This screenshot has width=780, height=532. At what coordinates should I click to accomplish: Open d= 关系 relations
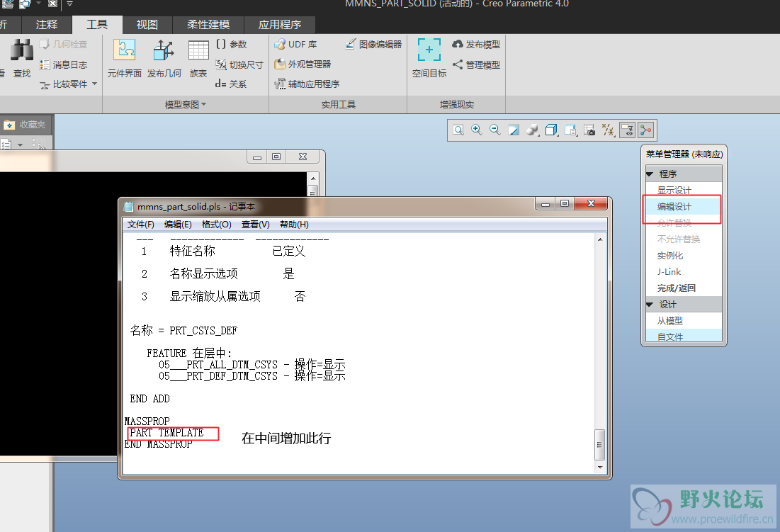point(231,84)
